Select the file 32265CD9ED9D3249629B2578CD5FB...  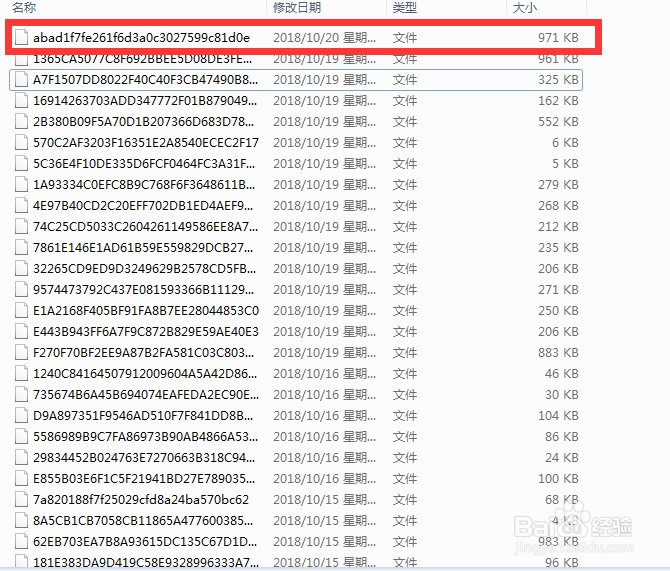tap(144, 268)
